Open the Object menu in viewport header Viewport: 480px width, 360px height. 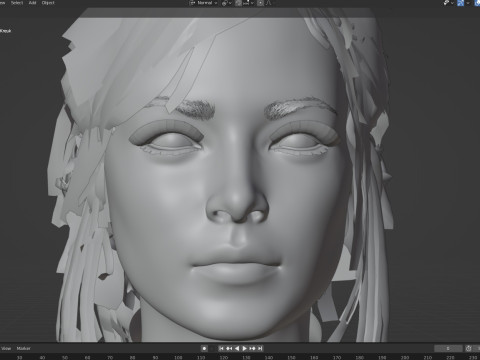[48, 3]
